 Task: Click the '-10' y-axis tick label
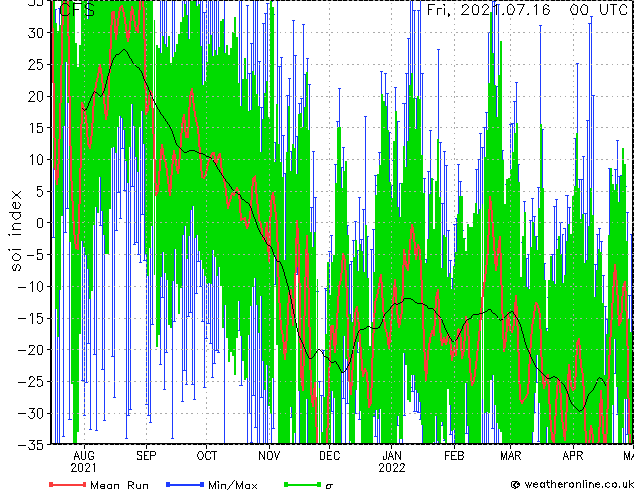pyautogui.click(x=31, y=287)
